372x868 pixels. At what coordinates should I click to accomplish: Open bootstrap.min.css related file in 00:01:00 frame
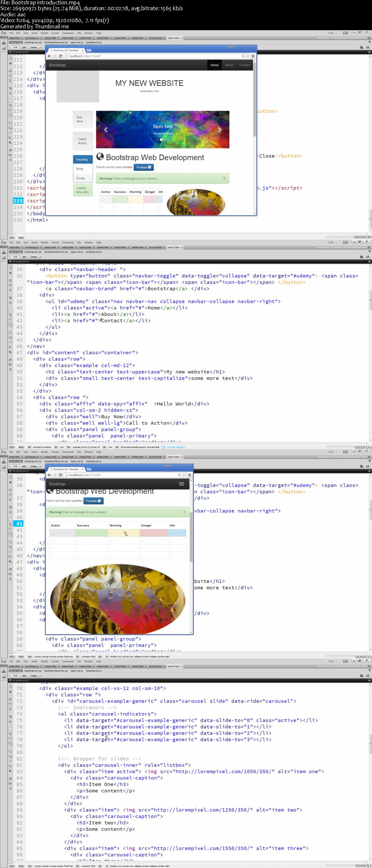[x=33, y=252]
